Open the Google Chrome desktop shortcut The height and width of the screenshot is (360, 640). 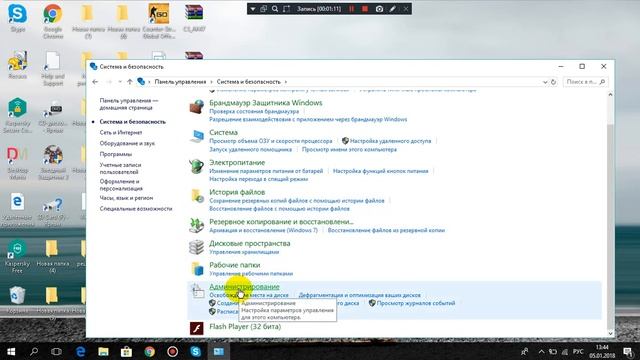(53, 20)
